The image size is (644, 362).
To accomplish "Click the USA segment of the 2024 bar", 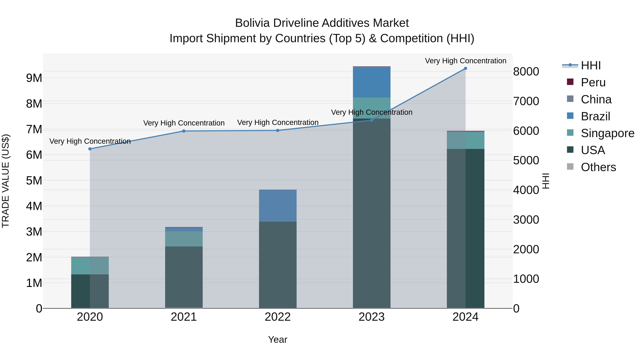I will pyautogui.click(x=465, y=229).
